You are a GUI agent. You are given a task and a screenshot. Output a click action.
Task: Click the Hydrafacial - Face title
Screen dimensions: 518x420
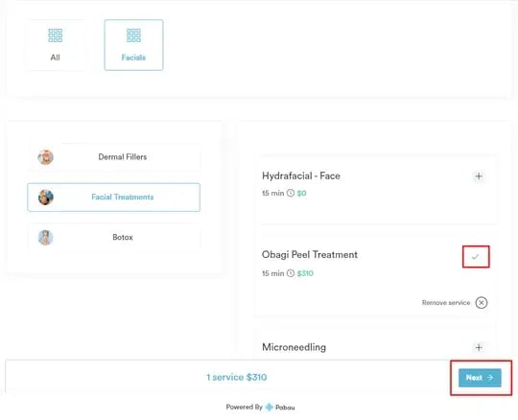click(301, 175)
